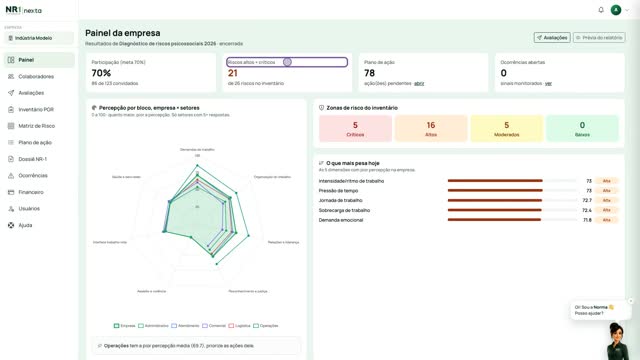Select the red 5 Críticos zone card
Image resolution: width=640 pixels, height=360 pixels.
(355, 129)
